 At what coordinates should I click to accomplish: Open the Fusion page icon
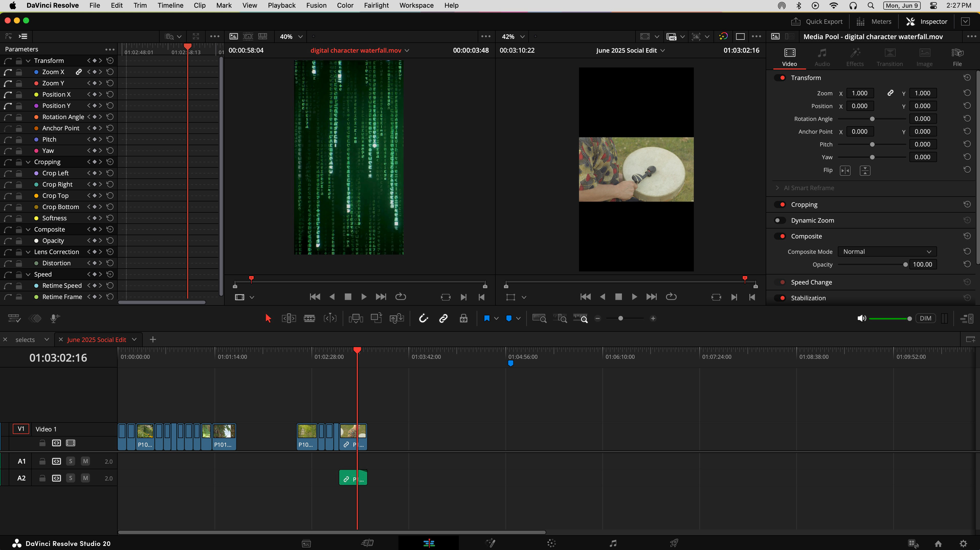click(490, 543)
